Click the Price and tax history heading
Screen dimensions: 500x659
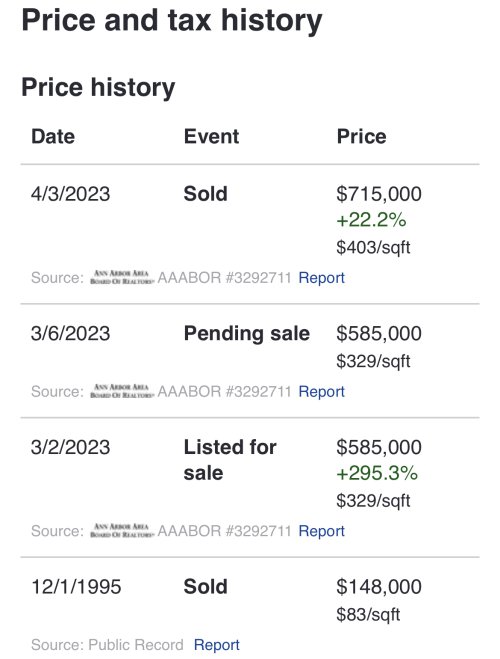pyautogui.click(x=172, y=21)
